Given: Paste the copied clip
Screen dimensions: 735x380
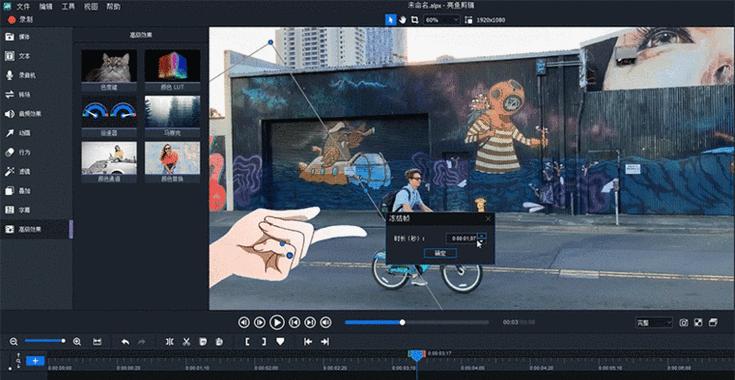Looking at the screenshot, I should pyautogui.click(x=219, y=342).
